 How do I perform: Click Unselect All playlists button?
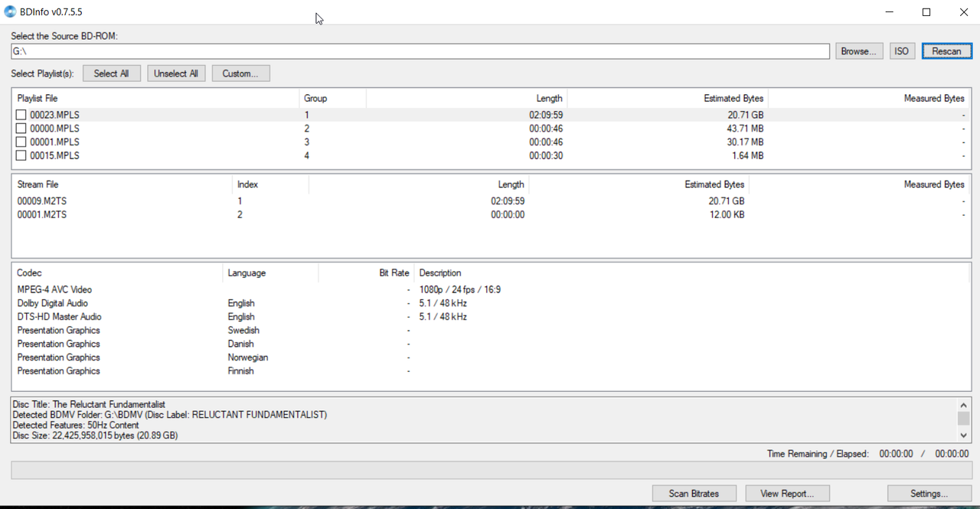pos(176,73)
